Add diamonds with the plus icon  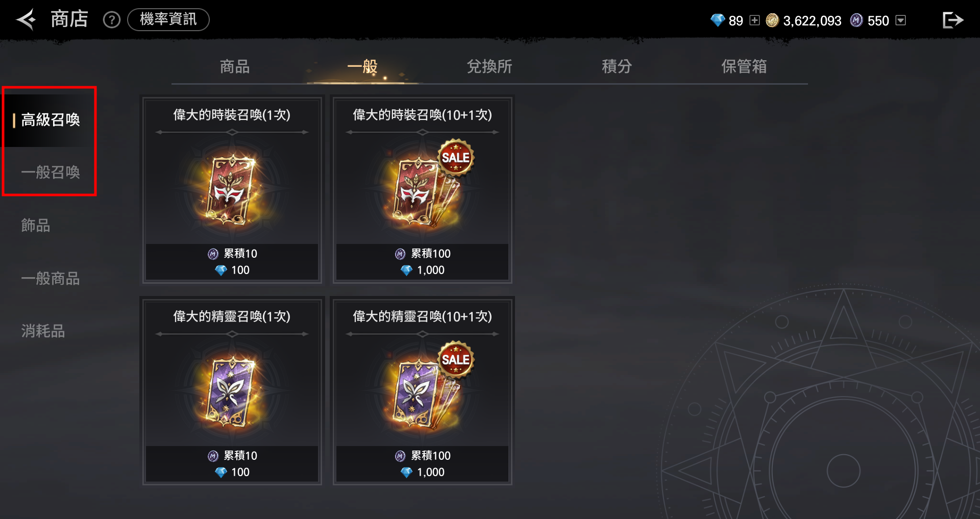click(754, 20)
